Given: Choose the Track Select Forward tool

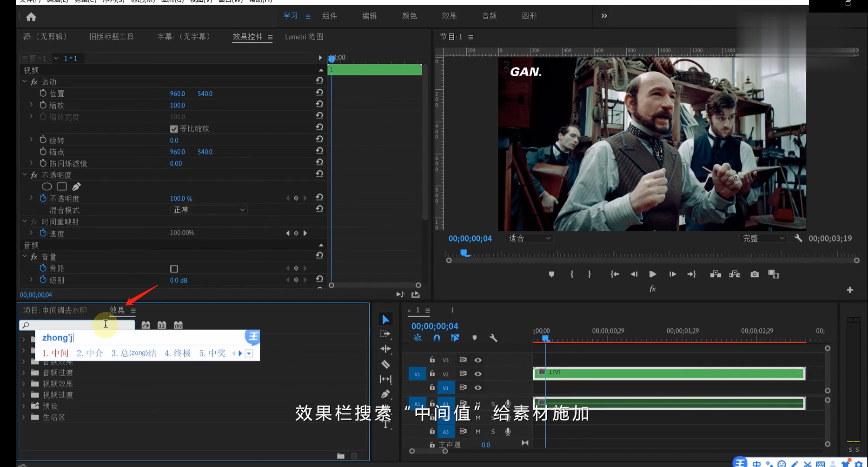Looking at the screenshot, I should point(385,334).
